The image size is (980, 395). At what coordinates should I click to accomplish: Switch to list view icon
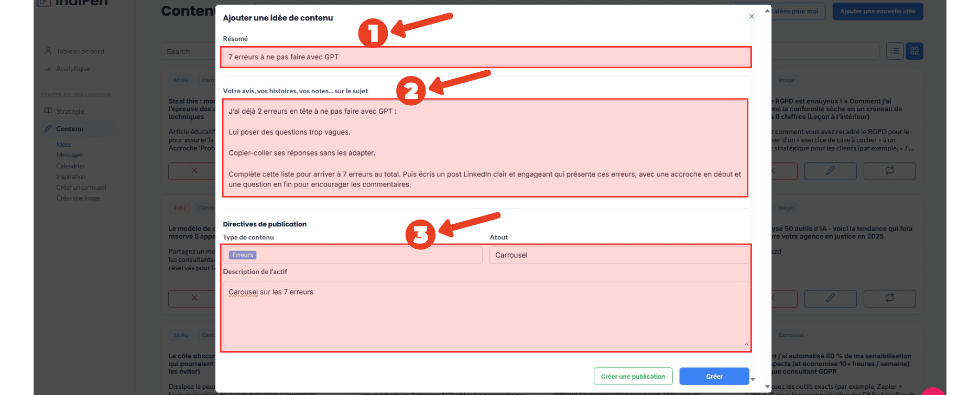tap(895, 51)
